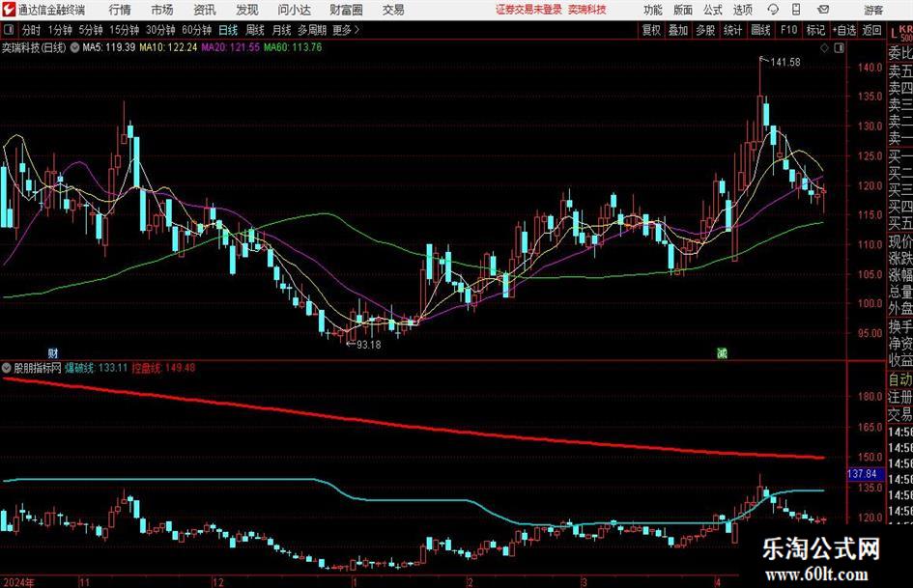Click the 141.58 high price label

[x=785, y=63]
